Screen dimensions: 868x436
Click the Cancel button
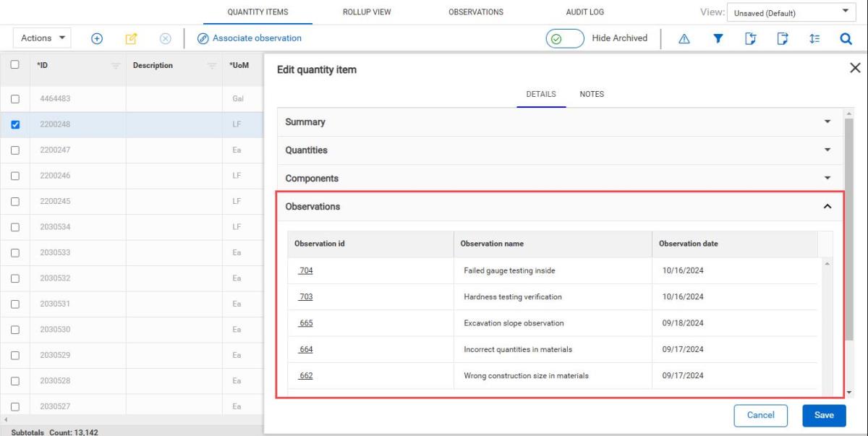click(760, 415)
